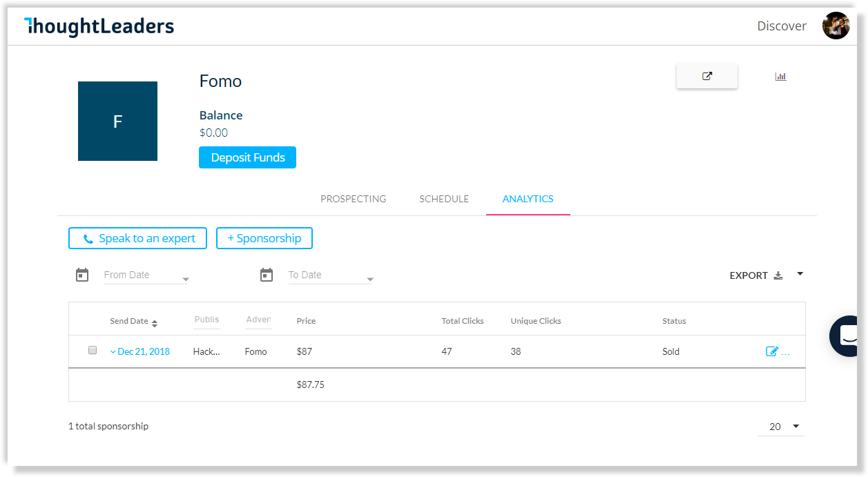
Task: Switch to the Schedule tab
Action: 444,199
